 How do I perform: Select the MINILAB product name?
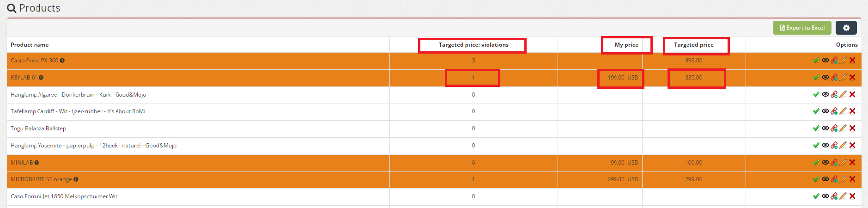coord(22,163)
